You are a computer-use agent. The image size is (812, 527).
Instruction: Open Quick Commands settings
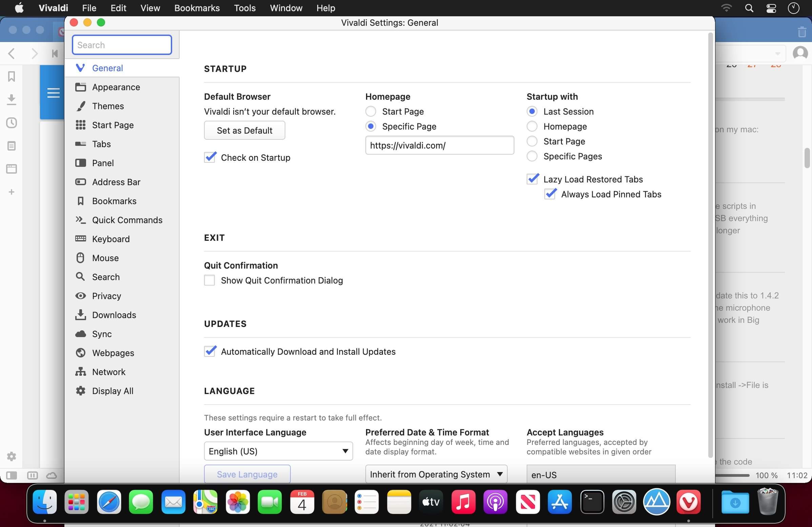point(122,220)
